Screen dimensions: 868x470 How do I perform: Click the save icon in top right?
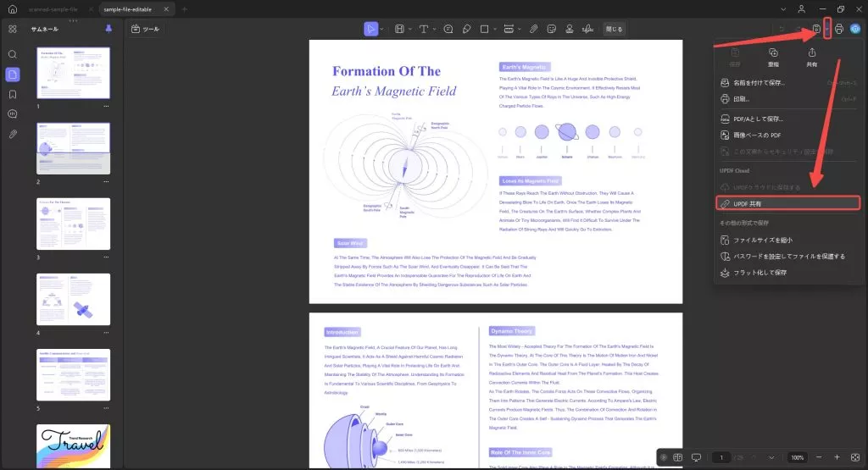coord(816,29)
